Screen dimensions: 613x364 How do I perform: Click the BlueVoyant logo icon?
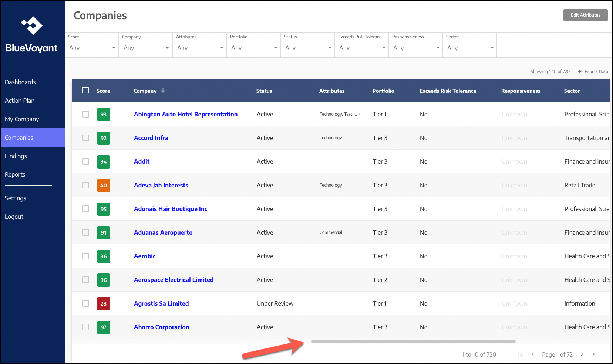[x=32, y=25]
